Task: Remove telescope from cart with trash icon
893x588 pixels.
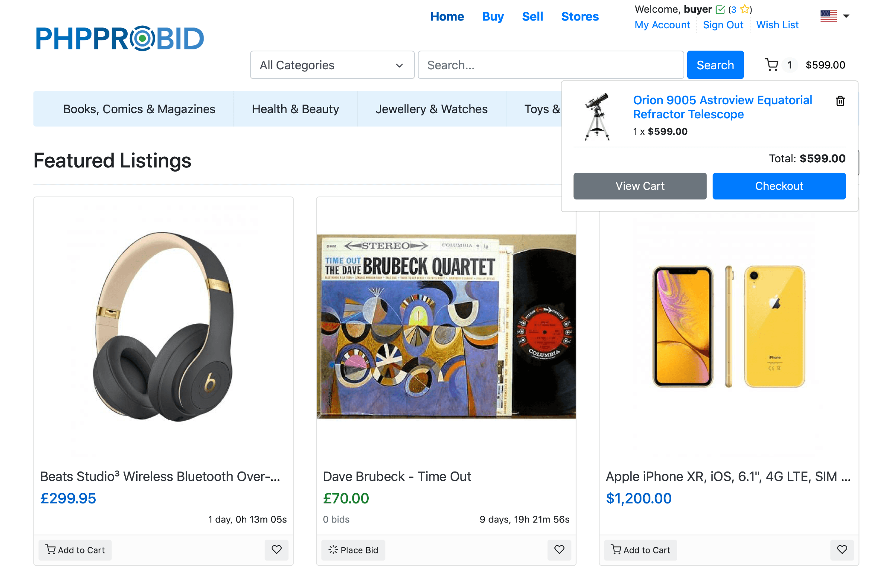Action: [840, 101]
